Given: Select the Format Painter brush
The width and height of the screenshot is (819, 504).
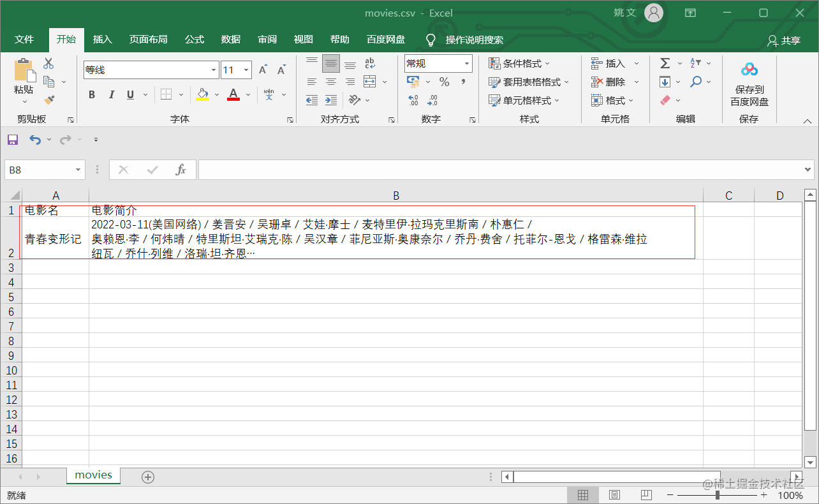Looking at the screenshot, I should point(48,100).
